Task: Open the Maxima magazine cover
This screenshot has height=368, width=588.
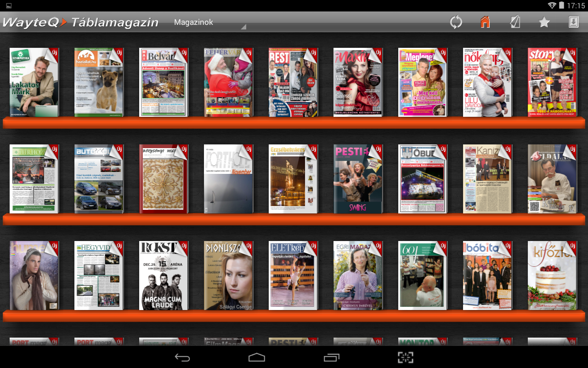Action: (358, 82)
